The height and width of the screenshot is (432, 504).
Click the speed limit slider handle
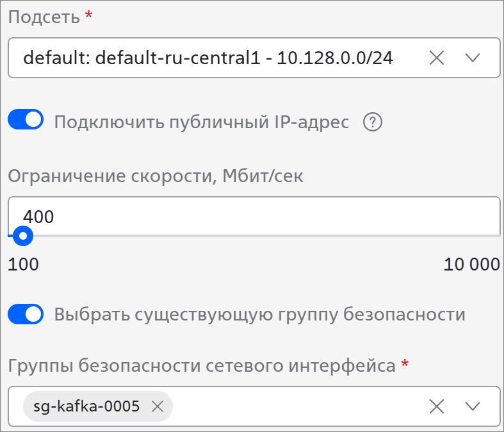pos(23,236)
